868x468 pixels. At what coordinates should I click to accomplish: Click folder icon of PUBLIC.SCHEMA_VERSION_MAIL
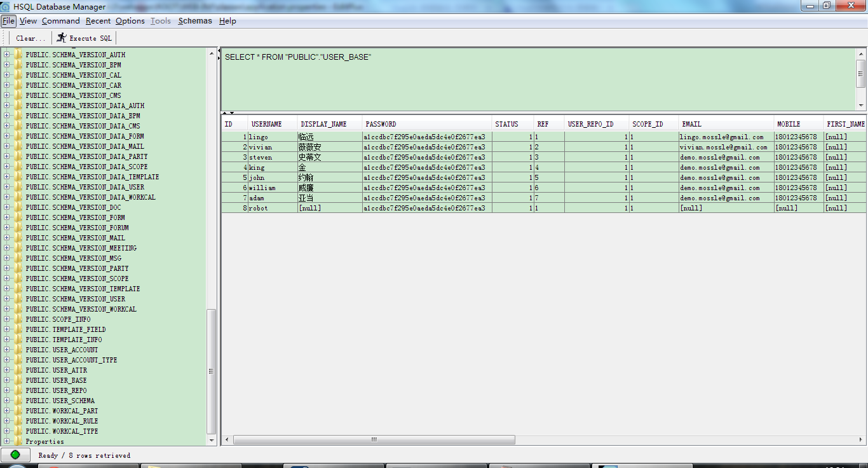pos(18,238)
